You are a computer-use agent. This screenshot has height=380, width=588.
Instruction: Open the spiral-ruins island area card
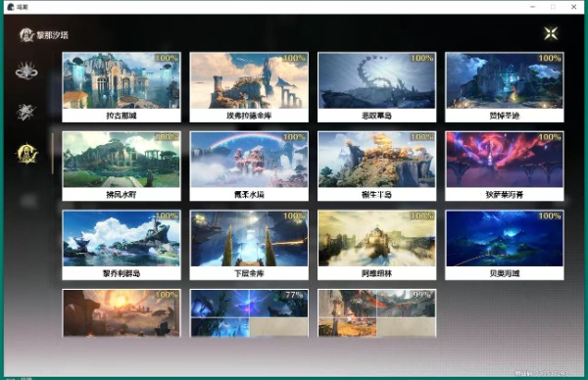[377, 87]
